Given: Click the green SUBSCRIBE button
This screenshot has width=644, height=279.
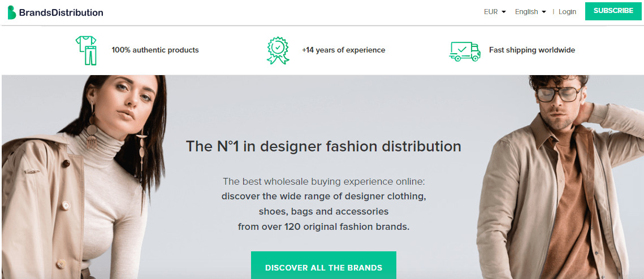Looking at the screenshot, I should pyautogui.click(x=613, y=11).
